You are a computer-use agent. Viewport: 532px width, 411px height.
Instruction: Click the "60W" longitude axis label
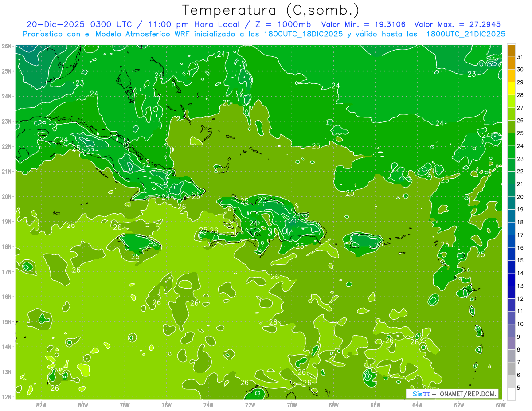(501, 405)
